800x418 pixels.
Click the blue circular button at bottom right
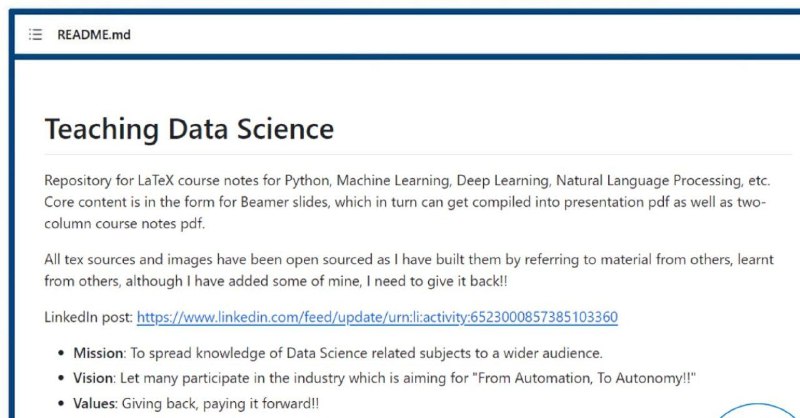(x=757, y=411)
